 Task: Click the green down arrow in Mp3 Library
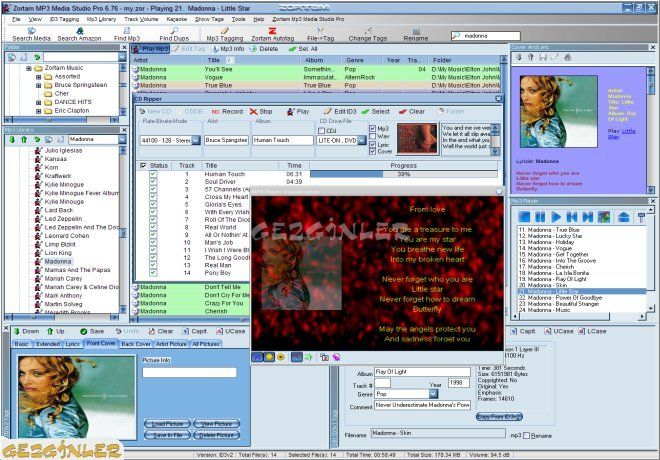coord(12,139)
